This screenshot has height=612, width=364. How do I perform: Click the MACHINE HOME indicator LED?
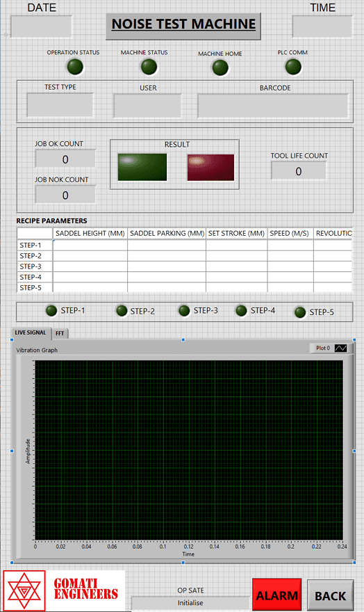220,67
